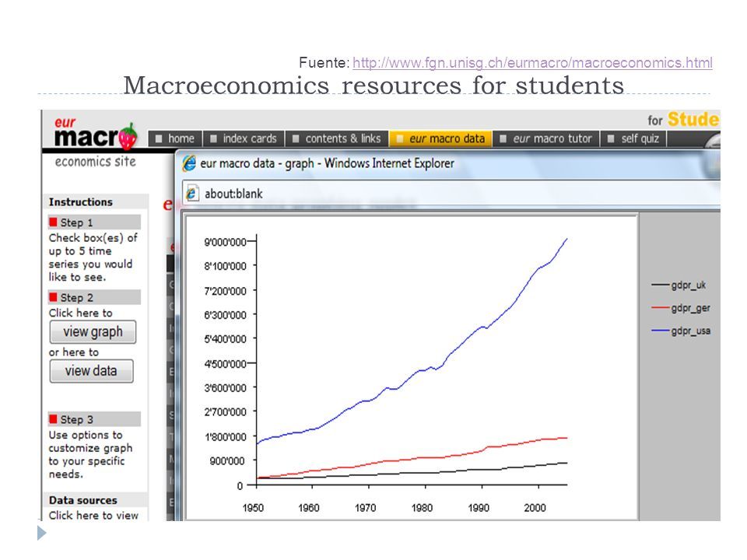
Task: Click the blue gdpr_usa legend line
Action: 661,331
